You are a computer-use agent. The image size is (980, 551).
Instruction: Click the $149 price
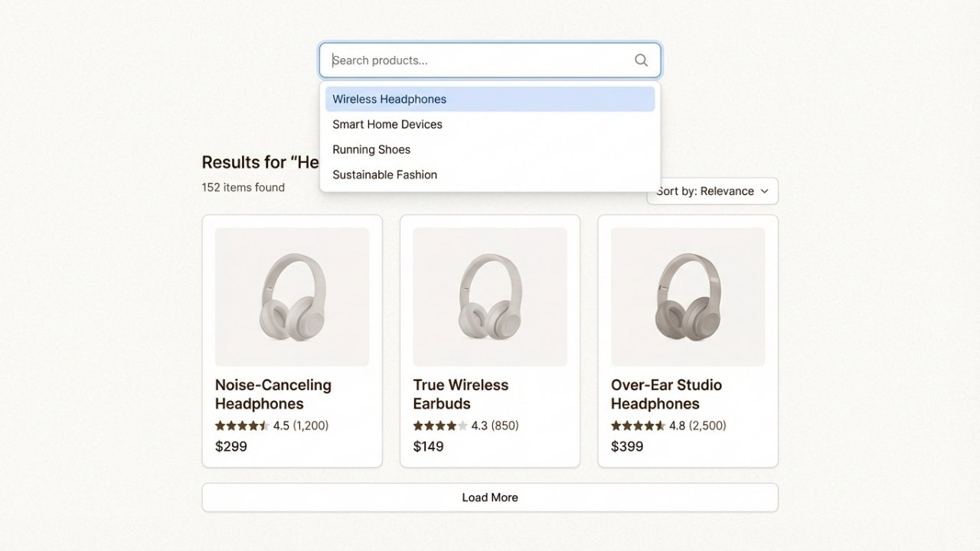pos(429,446)
